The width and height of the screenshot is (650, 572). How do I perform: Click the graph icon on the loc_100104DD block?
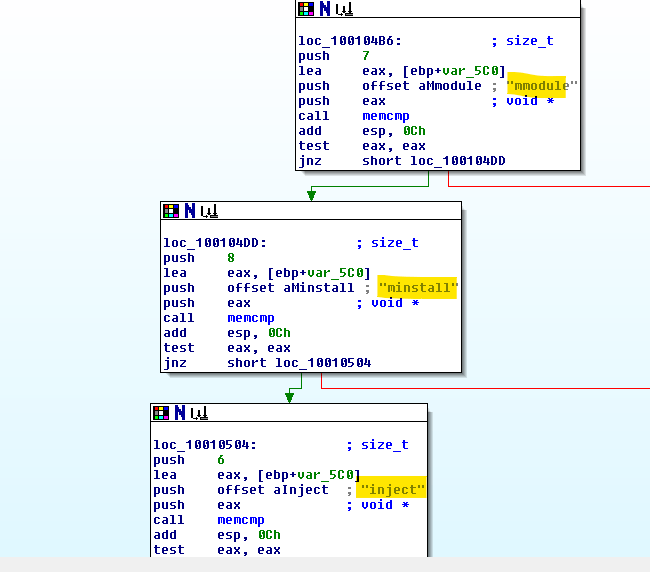pyautogui.click(x=208, y=211)
